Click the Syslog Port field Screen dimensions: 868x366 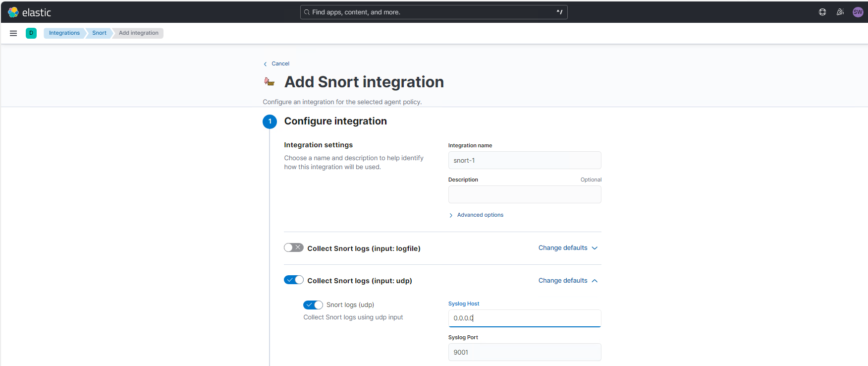pyautogui.click(x=525, y=352)
